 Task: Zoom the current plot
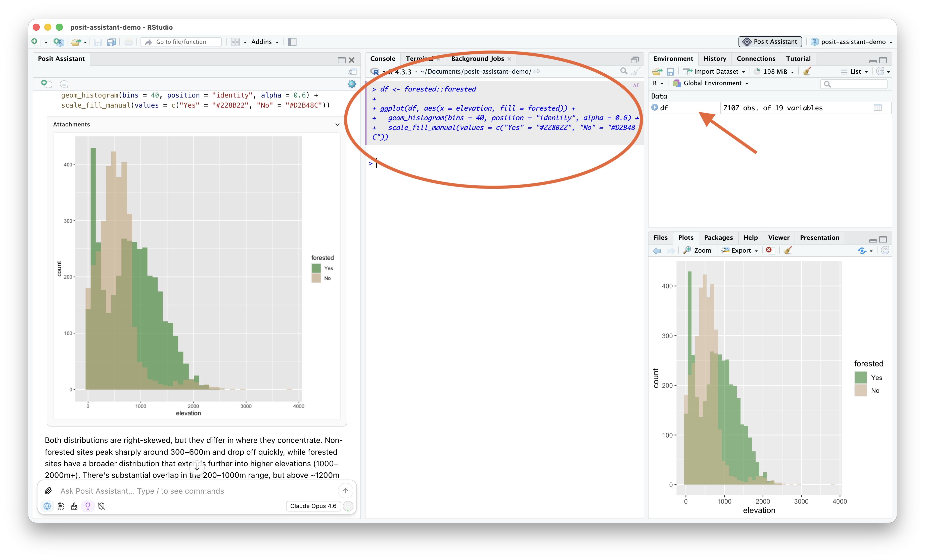pos(697,250)
